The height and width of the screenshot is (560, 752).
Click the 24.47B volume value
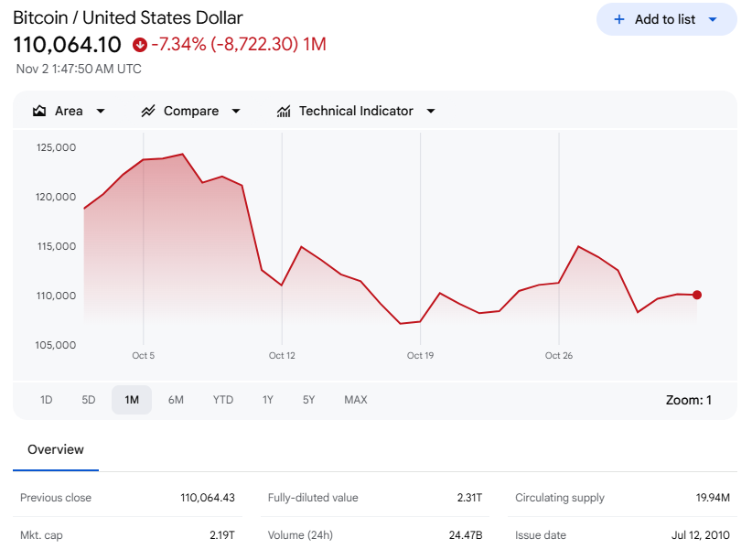(466, 535)
